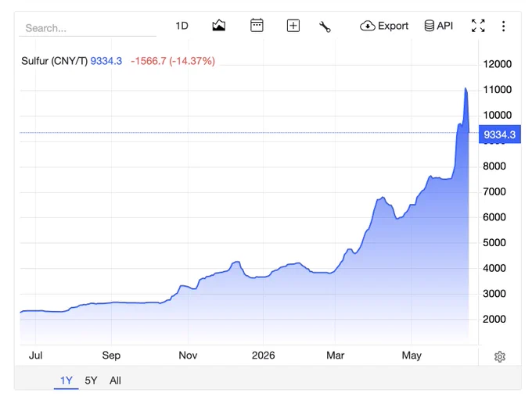Click the Mar x-axis label

coord(335,356)
